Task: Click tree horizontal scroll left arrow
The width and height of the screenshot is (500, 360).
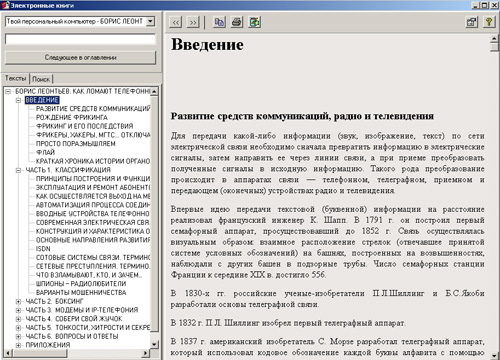Action: (9, 353)
